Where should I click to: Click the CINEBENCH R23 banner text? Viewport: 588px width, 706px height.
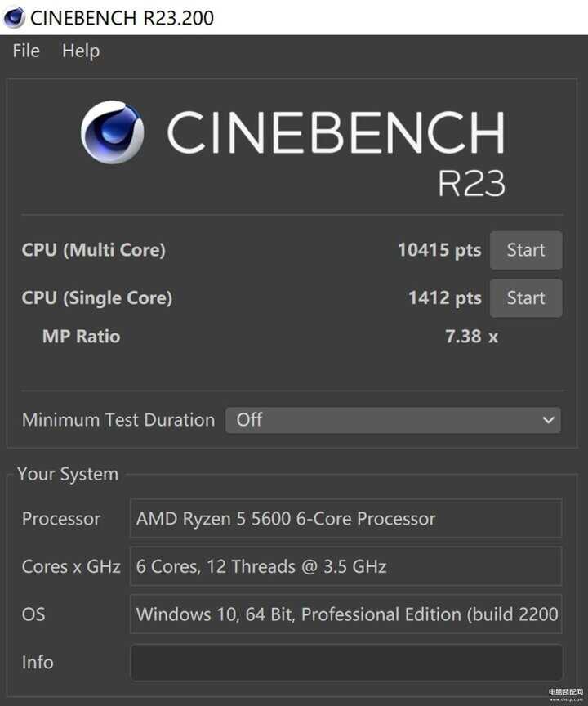tap(336, 152)
